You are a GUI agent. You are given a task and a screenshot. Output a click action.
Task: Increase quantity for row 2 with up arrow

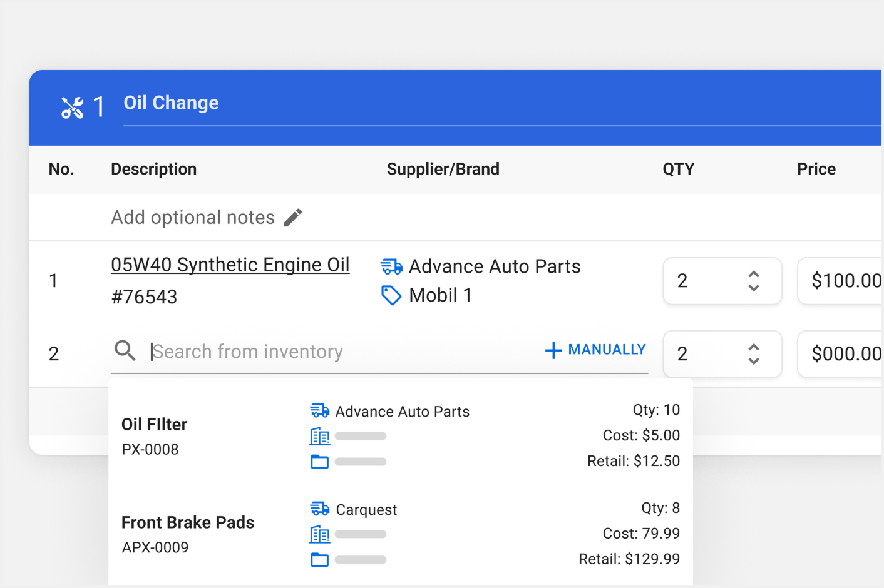pyautogui.click(x=754, y=348)
